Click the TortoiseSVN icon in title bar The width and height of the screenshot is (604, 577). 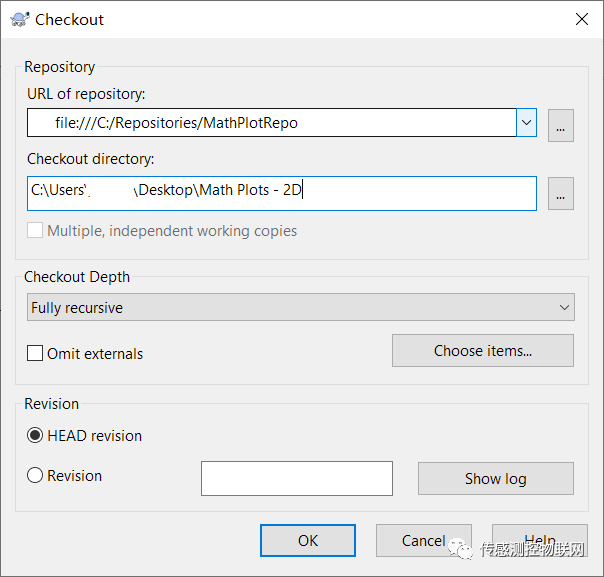tap(19, 19)
